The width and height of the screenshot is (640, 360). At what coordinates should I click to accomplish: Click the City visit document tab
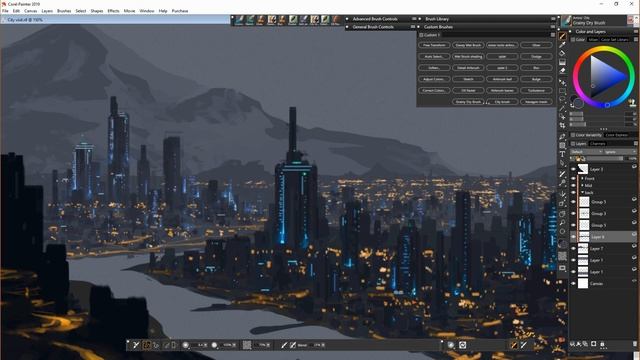pos(24,20)
